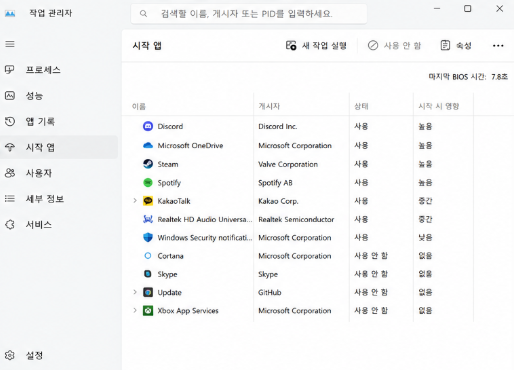Run new task with 새 작업 실행
The height and width of the screenshot is (370, 514).
[x=316, y=45]
